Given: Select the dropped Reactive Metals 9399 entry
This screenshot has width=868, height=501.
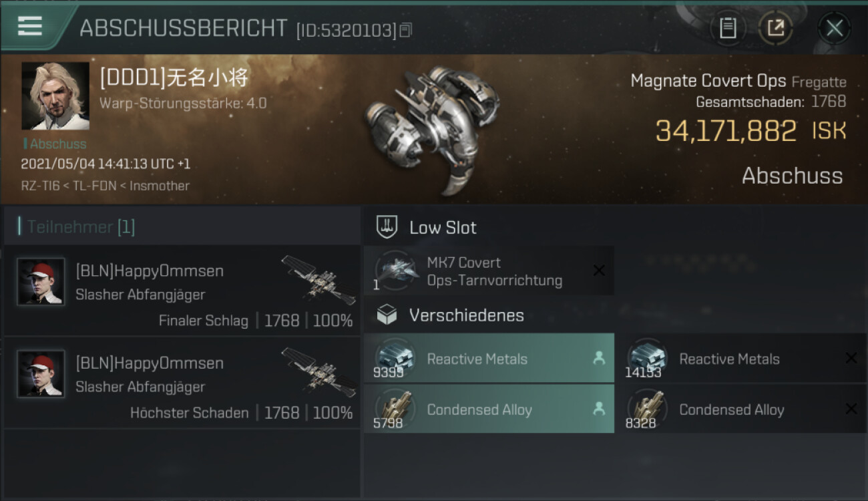Looking at the screenshot, I should tap(489, 358).
